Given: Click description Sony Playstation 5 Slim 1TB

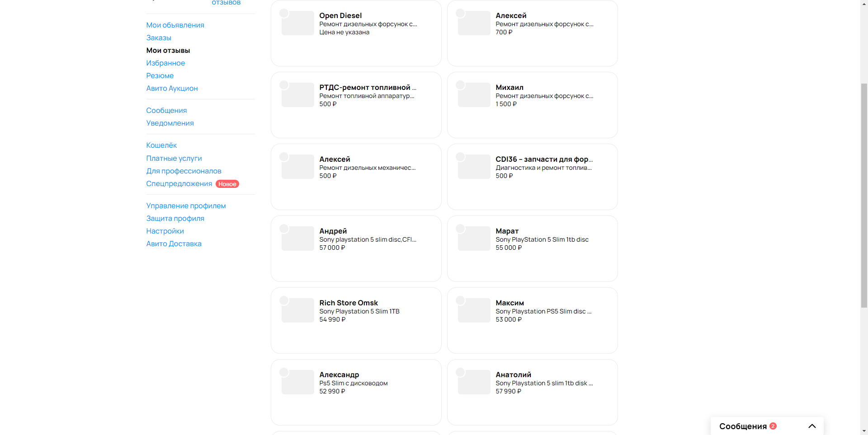Looking at the screenshot, I should click(x=359, y=312).
